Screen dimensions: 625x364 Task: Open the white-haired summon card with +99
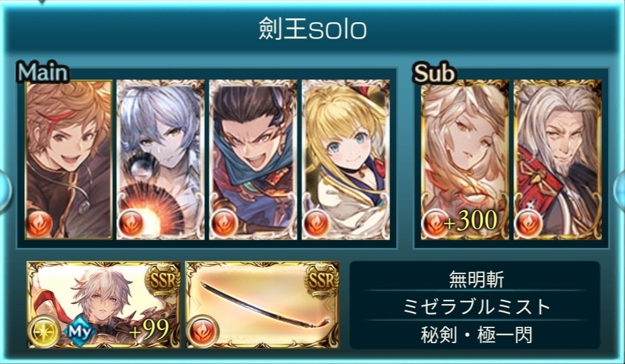click(x=104, y=305)
